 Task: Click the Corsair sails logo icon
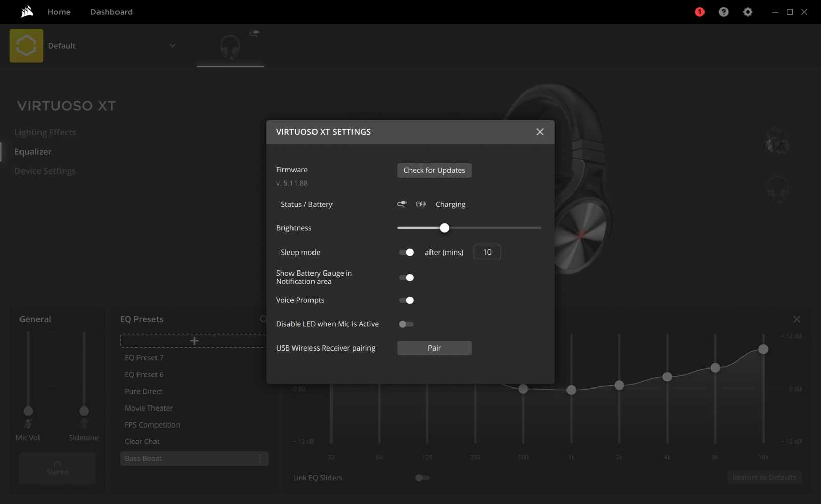27,11
